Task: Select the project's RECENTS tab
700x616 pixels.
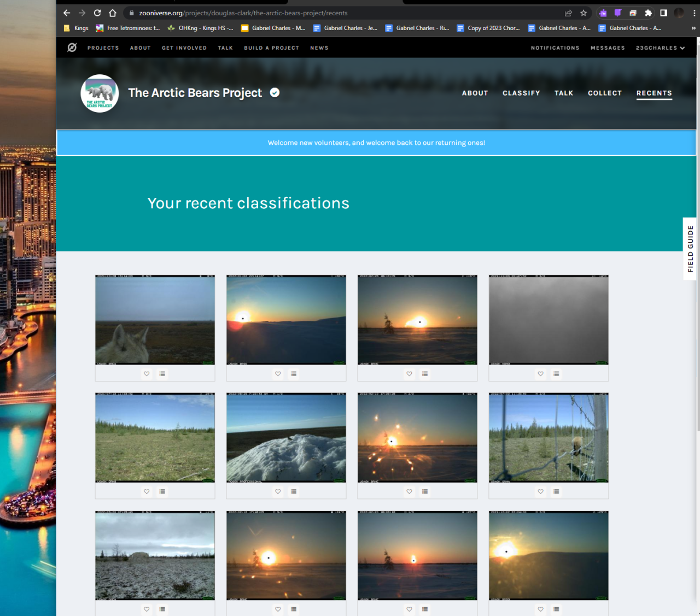Action: 654,93
